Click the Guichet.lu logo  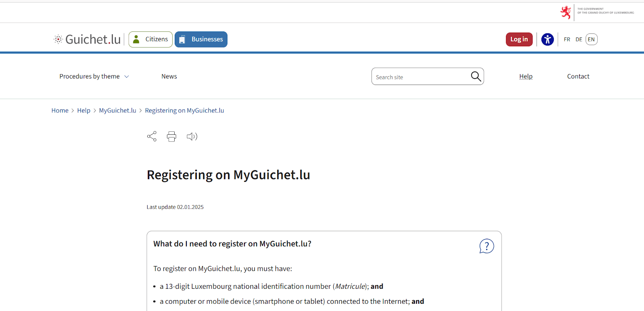(87, 39)
